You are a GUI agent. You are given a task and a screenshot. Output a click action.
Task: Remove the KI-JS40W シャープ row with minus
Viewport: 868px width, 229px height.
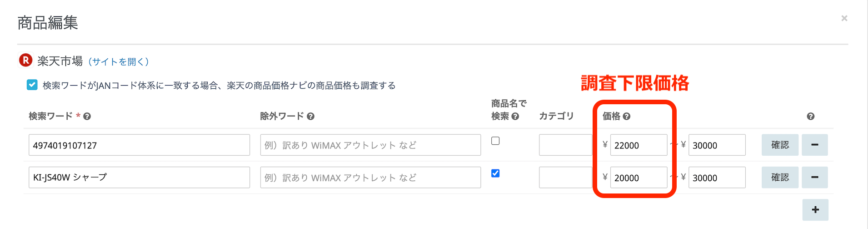(814, 177)
